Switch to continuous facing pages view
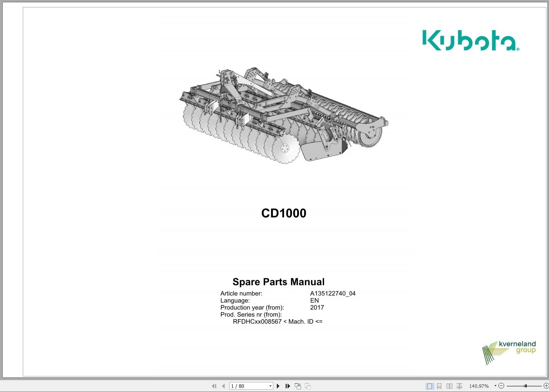The image size is (549, 392). point(459,386)
